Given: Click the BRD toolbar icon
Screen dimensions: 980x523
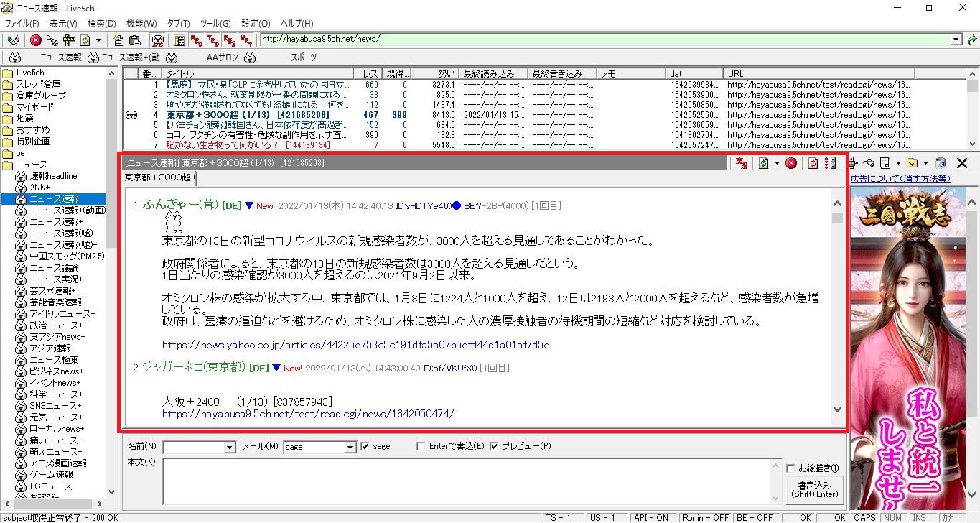Looking at the screenshot, I should (x=196, y=40).
